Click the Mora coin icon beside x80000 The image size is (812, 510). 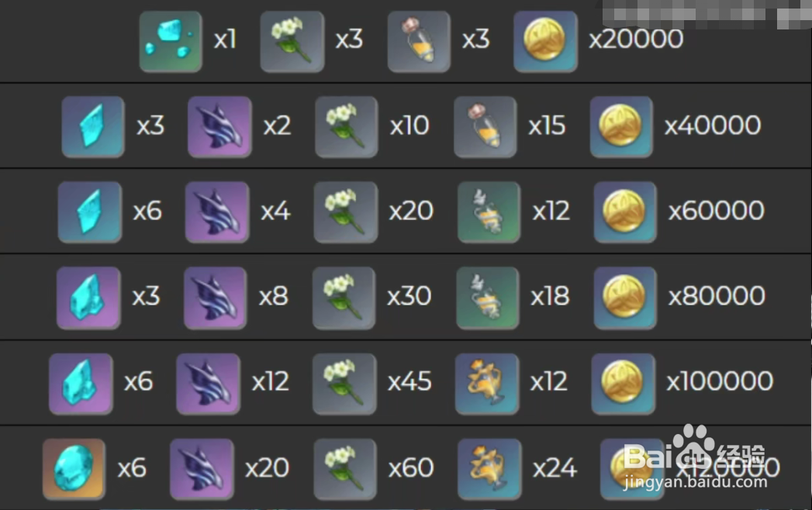tap(625, 298)
